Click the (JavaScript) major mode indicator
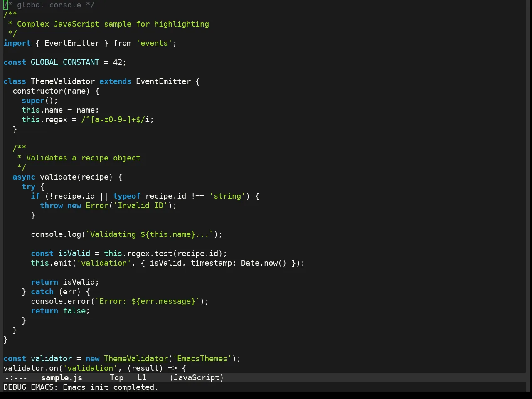This screenshot has height=399, width=532. [x=197, y=378]
